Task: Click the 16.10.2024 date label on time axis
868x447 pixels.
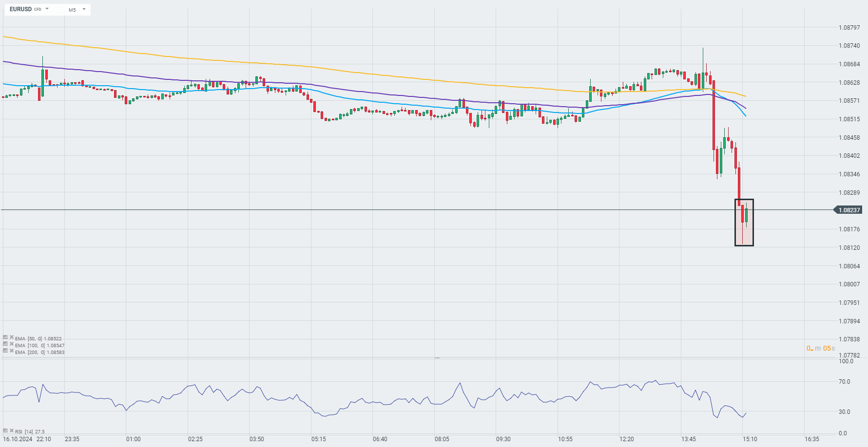Action: 18,439
